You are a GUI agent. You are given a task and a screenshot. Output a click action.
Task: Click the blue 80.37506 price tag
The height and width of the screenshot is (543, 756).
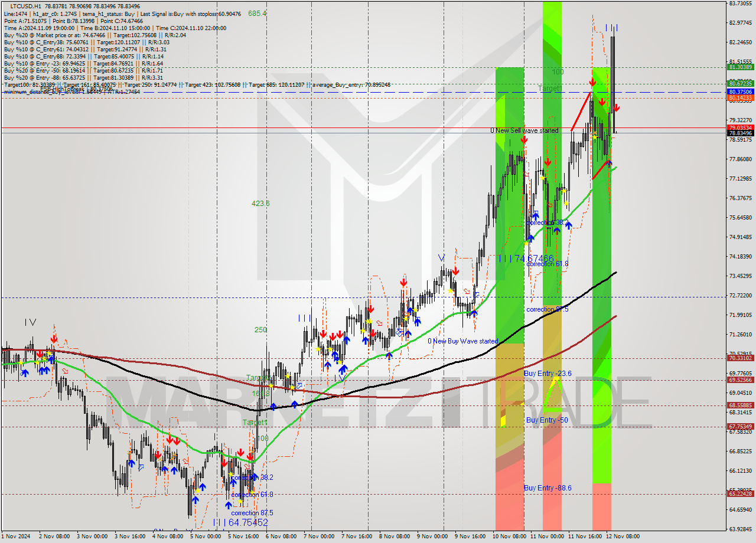coord(740,91)
